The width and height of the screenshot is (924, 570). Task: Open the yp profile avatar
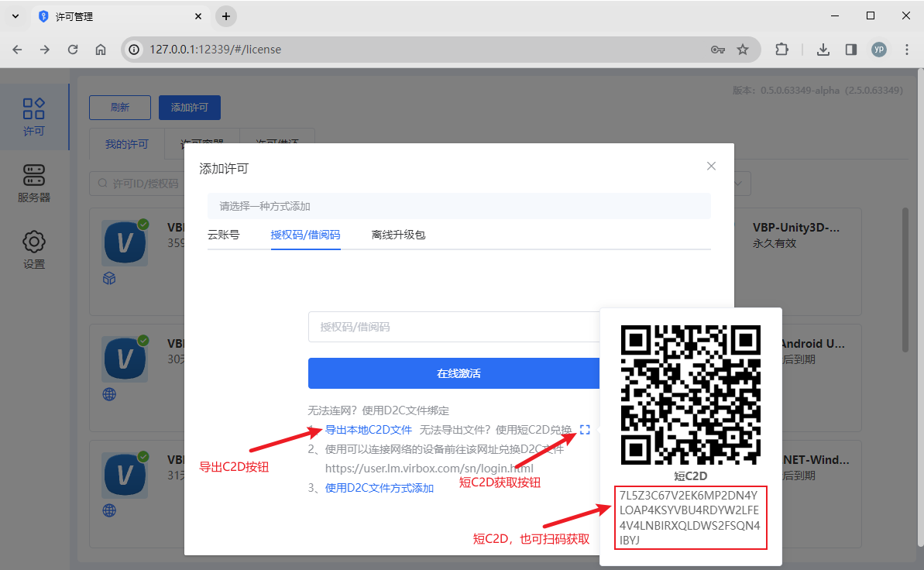[x=879, y=50]
